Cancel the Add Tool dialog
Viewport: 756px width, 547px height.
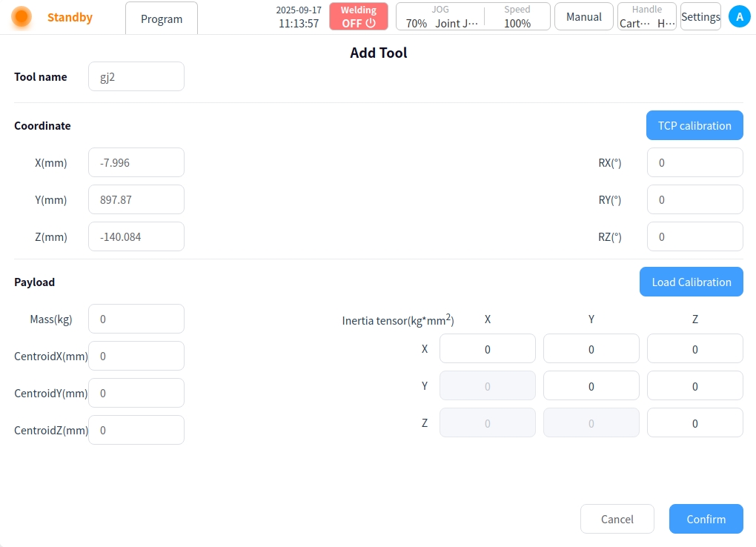(x=617, y=519)
